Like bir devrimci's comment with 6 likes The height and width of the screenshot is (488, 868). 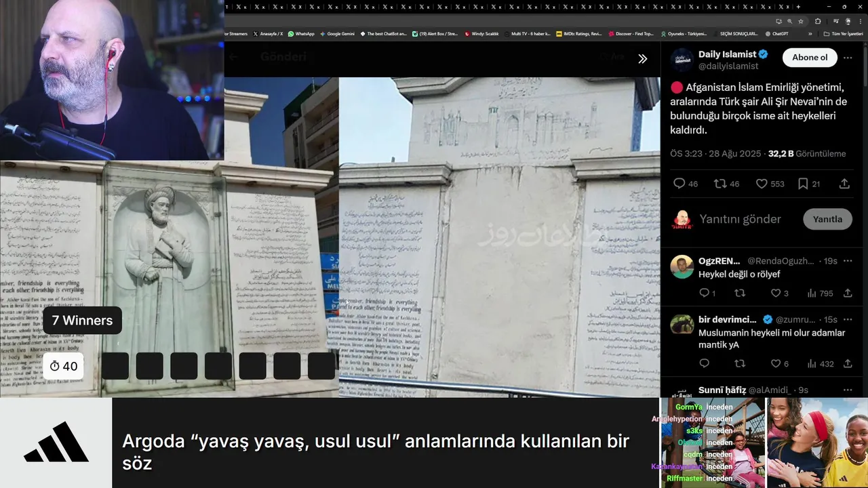[x=779, y=364]
